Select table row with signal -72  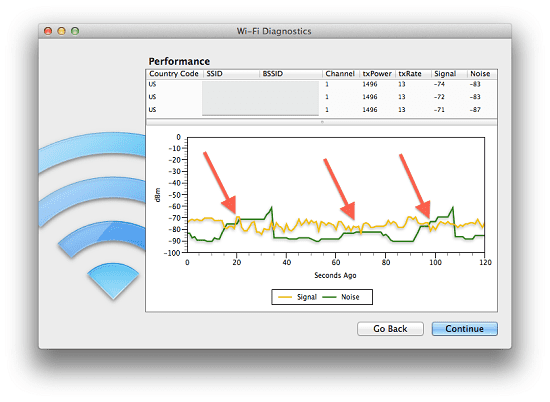(x=322, y=97)
